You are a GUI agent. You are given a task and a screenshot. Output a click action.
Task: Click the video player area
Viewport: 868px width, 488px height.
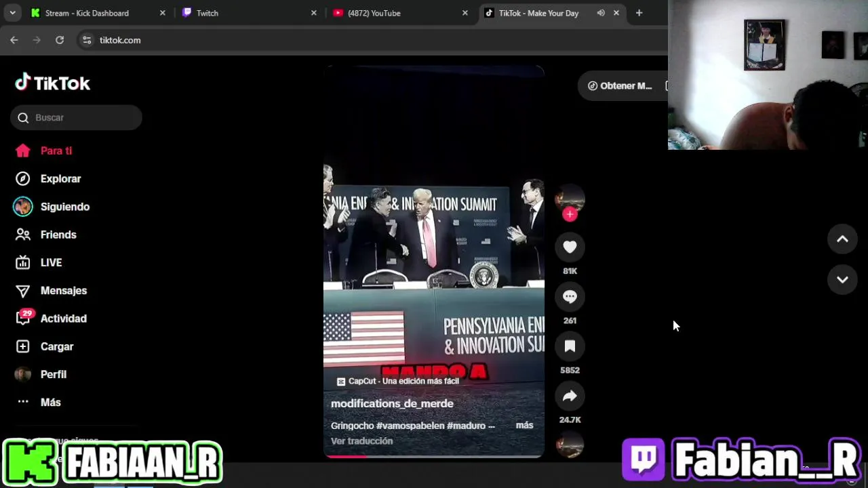coord(434,262)
